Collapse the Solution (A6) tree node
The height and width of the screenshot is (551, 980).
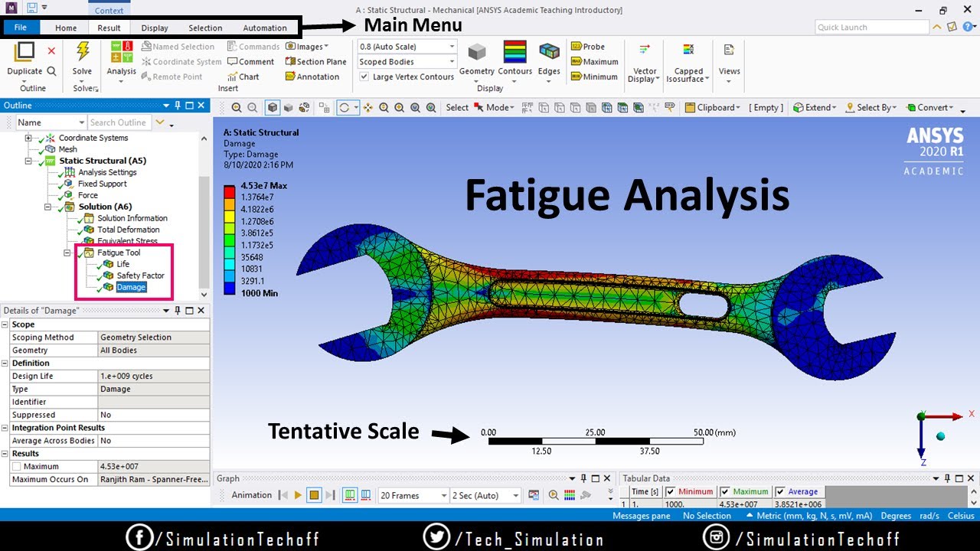pyautogui.click(x=47, y=207)
